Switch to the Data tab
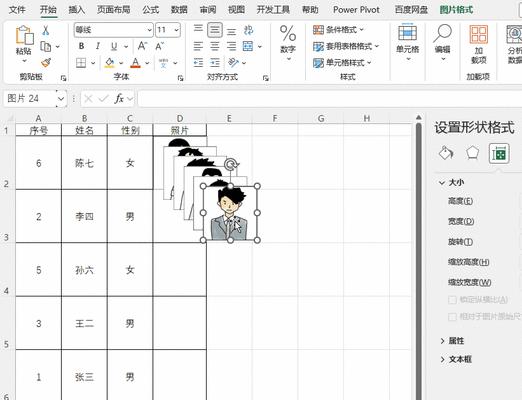This screenshot has height=400, width=522. point(179,10)
